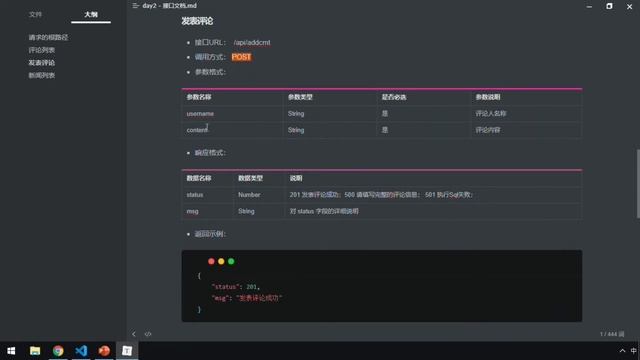The height and width of the screenshot is (360, 640).
Task: Click String in the username row
Action: coord(296,114)
